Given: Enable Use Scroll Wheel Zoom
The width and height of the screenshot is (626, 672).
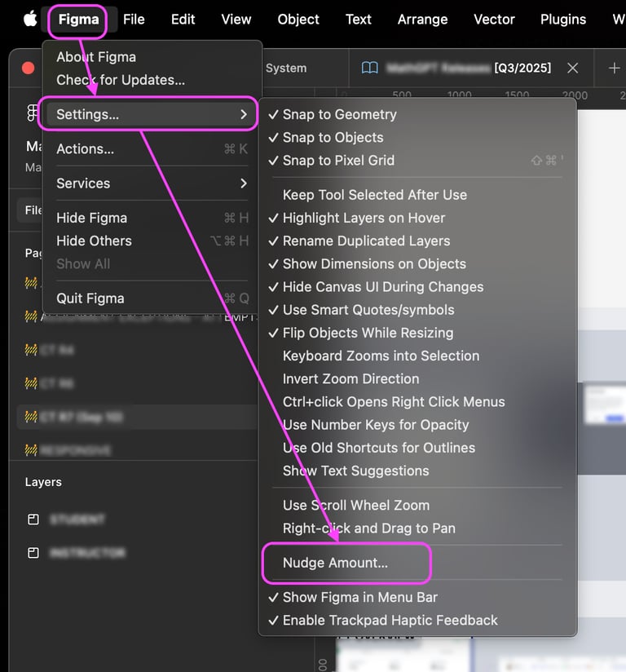Looking at the screenshot, I should tap(417, 506).
